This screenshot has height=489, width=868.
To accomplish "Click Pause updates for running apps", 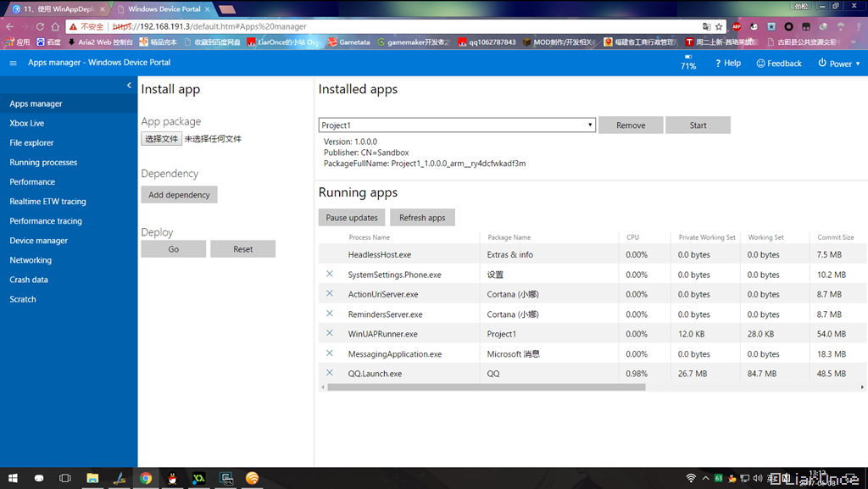I will point(352,218).
